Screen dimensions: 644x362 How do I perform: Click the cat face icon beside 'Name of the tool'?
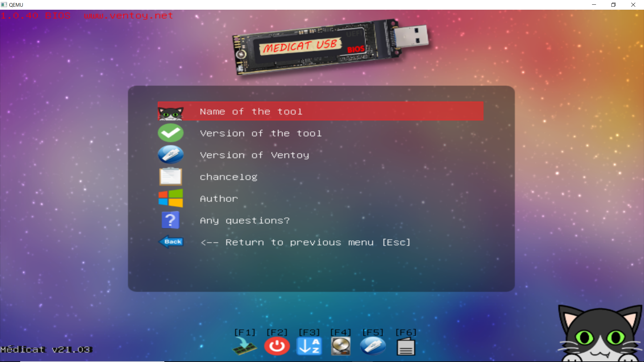[x=171, y=113]
